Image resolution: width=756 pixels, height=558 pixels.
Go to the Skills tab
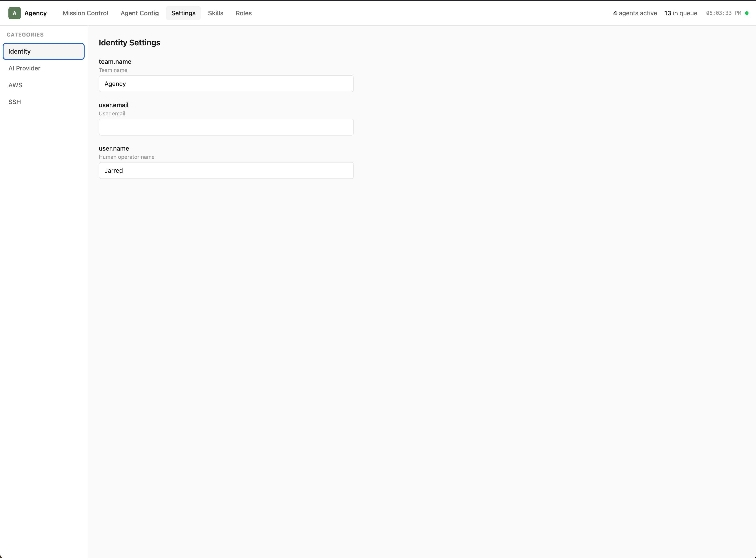[215, 13]
